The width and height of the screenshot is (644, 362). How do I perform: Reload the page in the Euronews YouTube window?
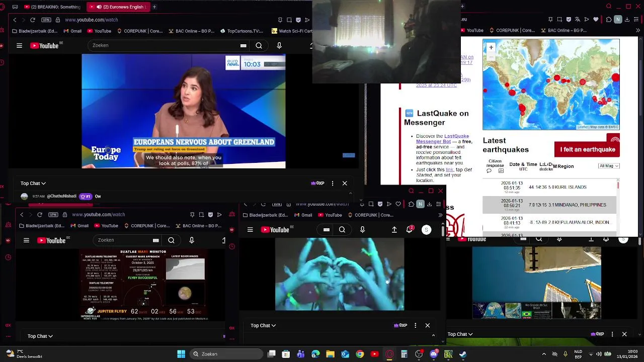[x=33, y=20]
